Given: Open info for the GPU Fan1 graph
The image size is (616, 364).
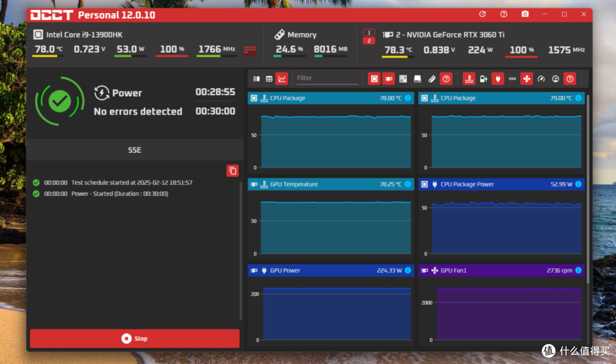Looking at the screenshot, I should point(578,270).
